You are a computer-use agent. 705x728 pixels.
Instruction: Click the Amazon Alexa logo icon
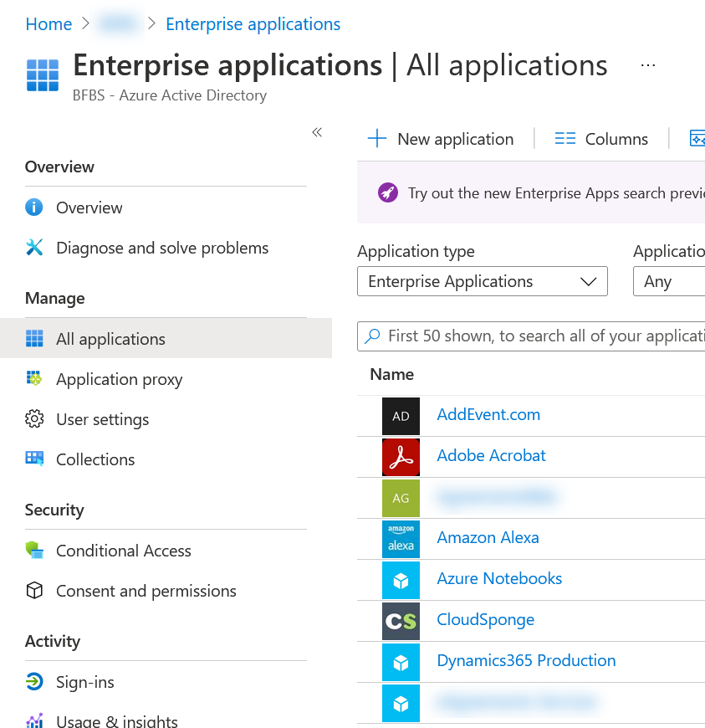pos(401,539)
